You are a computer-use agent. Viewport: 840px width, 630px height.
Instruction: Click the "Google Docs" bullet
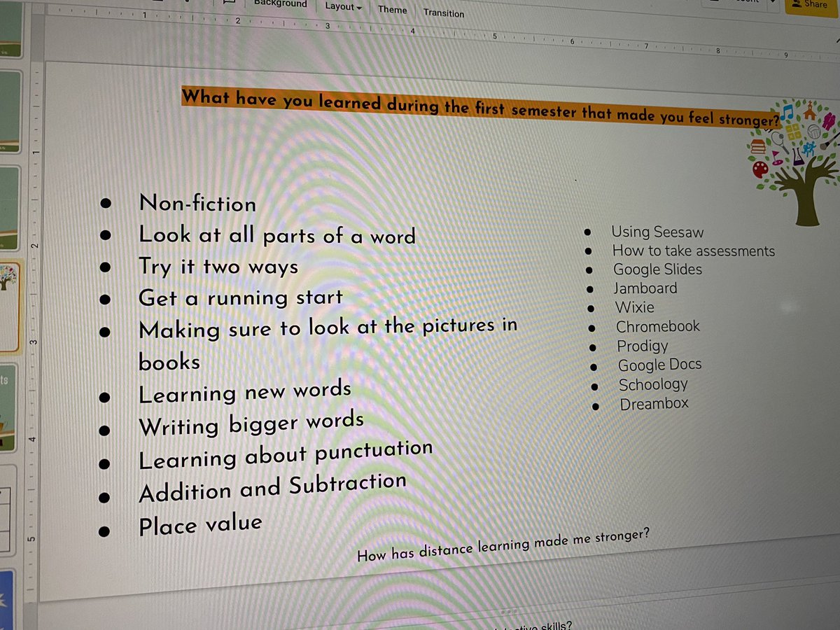click(x=659, y=365)
